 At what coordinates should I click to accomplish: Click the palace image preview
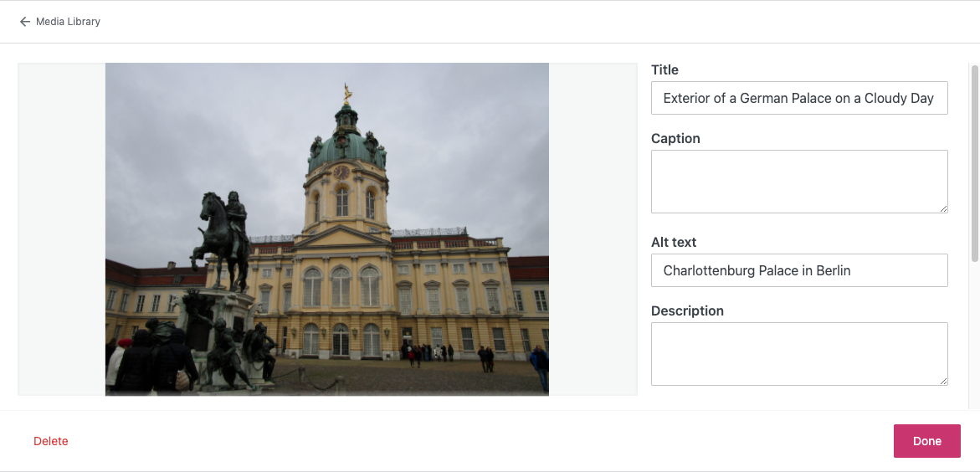coord(327,229)
